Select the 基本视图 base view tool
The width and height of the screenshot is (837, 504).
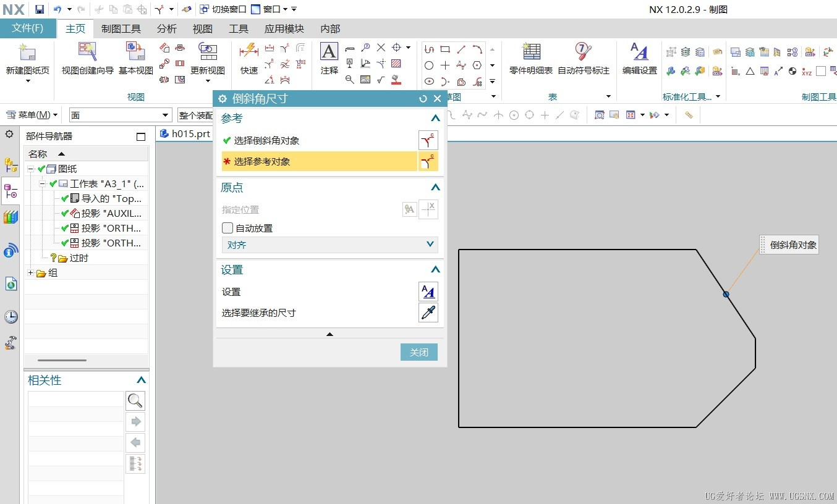tap(135, 53)
